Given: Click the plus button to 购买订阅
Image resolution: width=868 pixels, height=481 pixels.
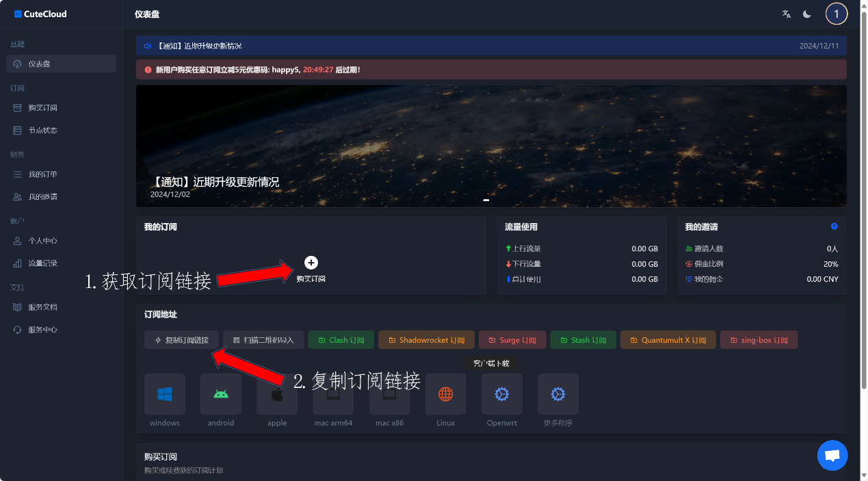Looking at the screenshot, I should (x=311, y=262).
